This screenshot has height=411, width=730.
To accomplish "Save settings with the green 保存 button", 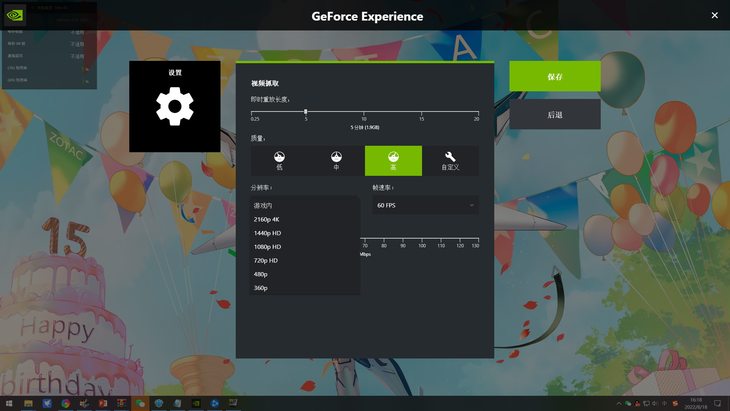I will point(555,76).
